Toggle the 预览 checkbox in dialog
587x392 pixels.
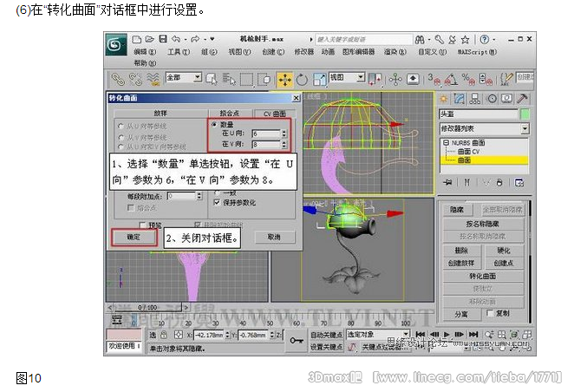point(142,225)
